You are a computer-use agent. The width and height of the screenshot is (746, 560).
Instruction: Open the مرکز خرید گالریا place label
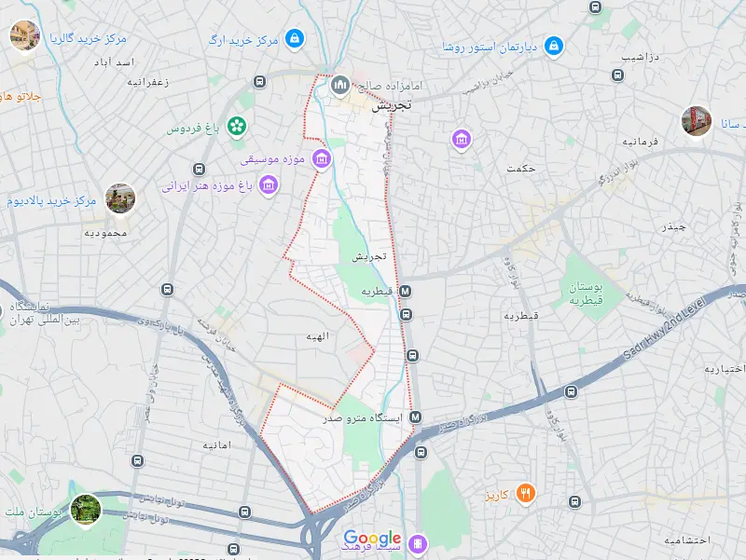coord(88,38)
